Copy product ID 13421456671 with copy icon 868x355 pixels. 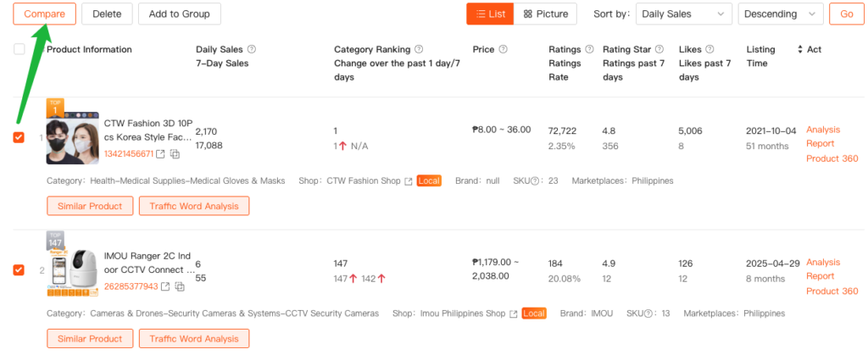pyautogui.click(x=175, y=154)
